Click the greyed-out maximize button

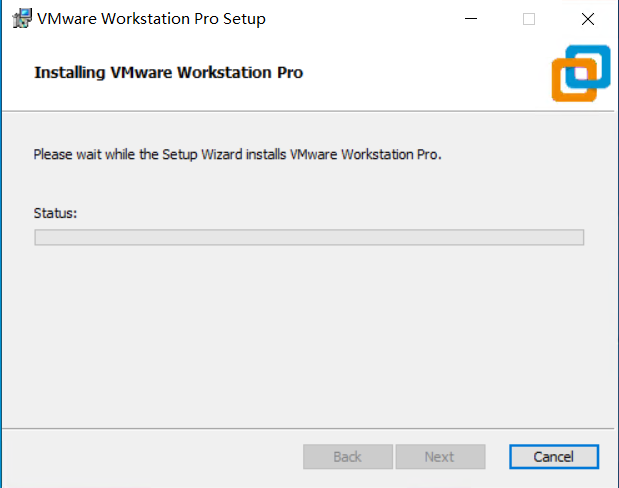pos(529,19)
